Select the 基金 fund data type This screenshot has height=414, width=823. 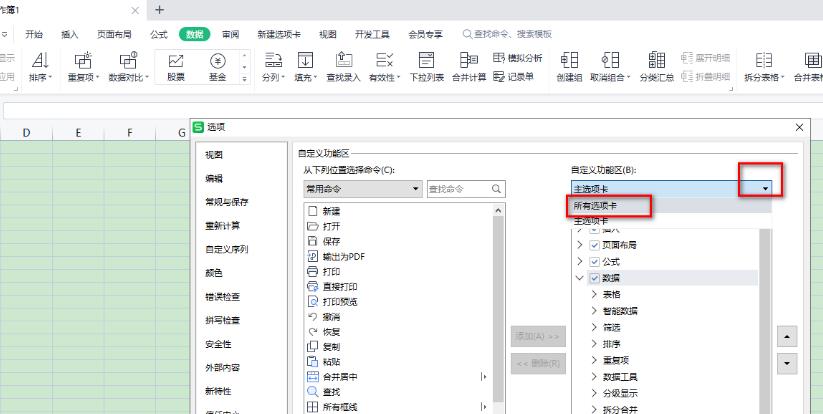(x=217, y=67)
